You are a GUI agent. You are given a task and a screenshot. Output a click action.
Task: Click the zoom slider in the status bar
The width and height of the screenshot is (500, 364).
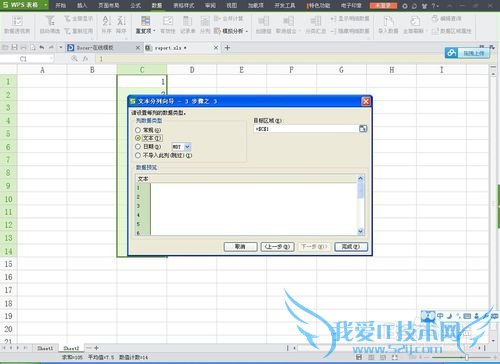tap(467, 357)
